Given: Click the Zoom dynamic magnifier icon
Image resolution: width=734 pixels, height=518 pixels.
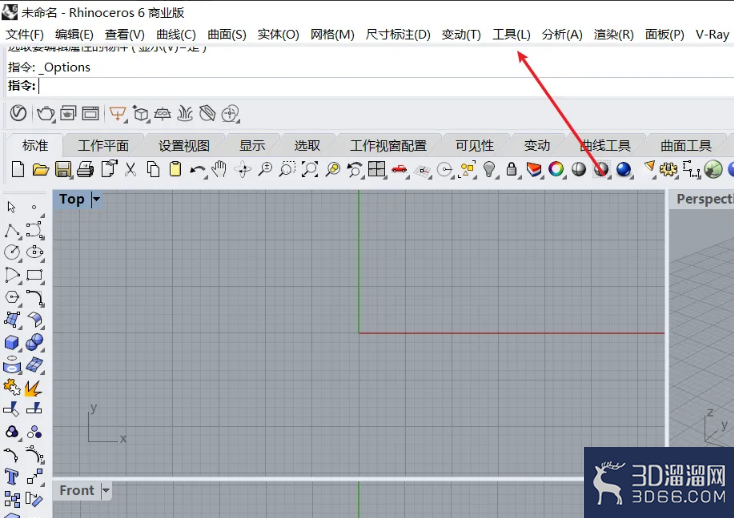Looking at the screenshot, I should (265, 169).
